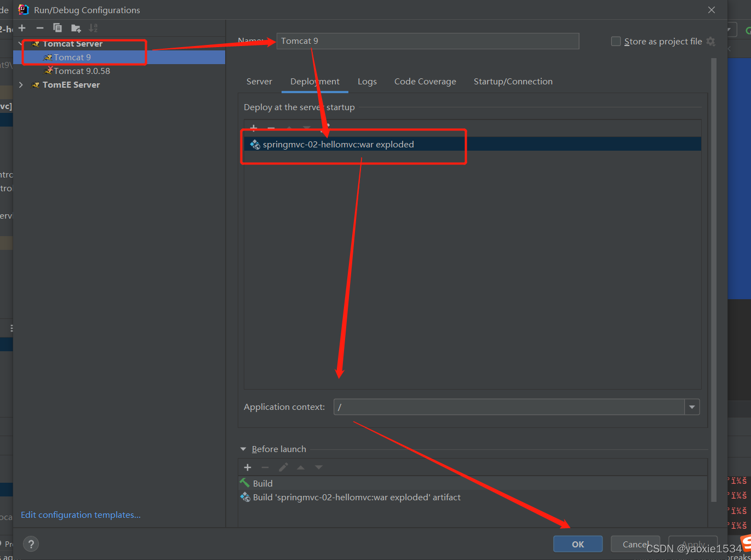Create a new configuration folder
The image size is (751, 560).
pos(76,28)
